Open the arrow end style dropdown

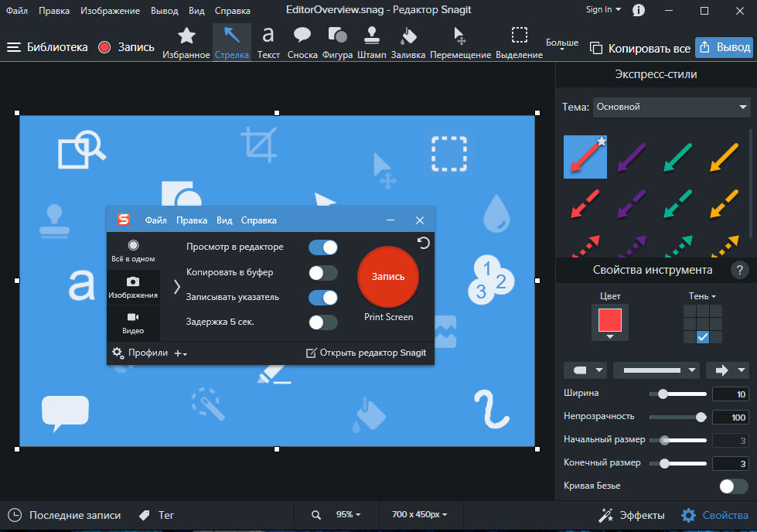tap(728, 370)
